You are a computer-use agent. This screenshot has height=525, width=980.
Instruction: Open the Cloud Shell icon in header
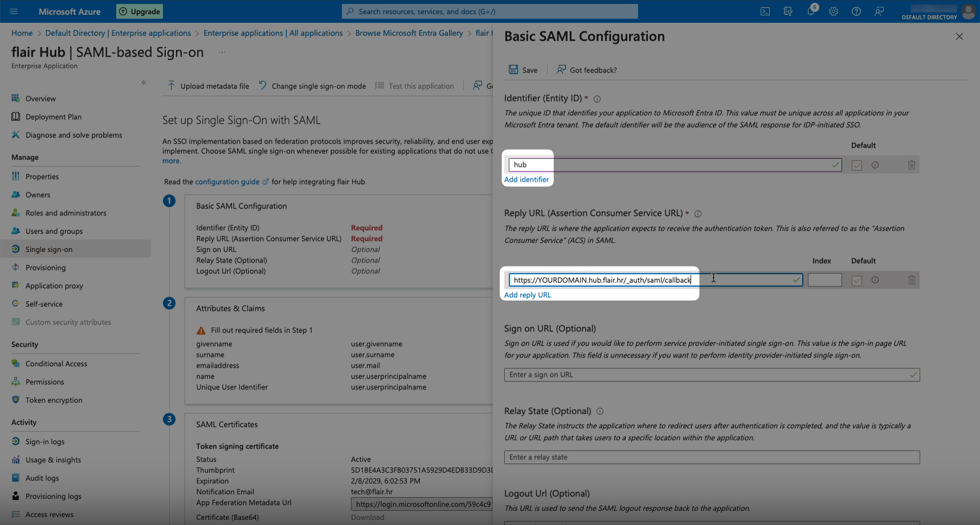765,11
